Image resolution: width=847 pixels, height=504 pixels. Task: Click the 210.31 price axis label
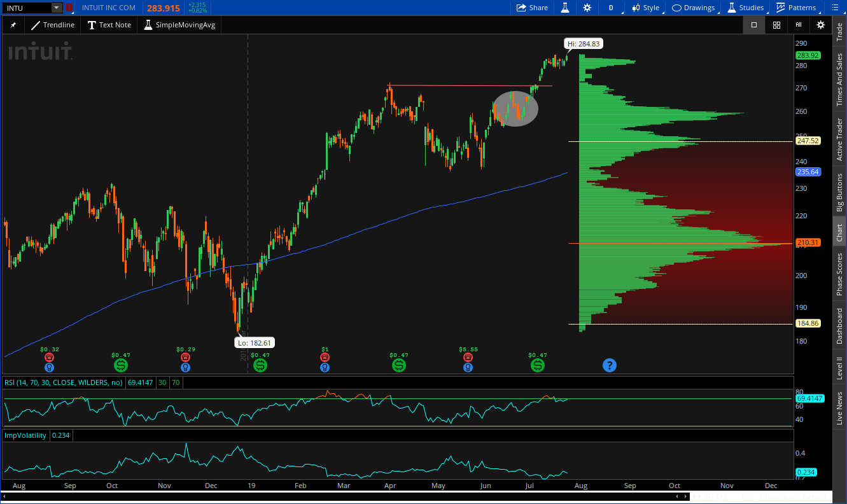(x=808, y=242)
